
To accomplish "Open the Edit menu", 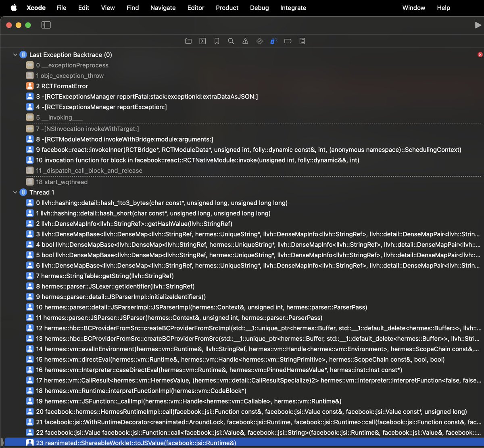I will [83, 8].
